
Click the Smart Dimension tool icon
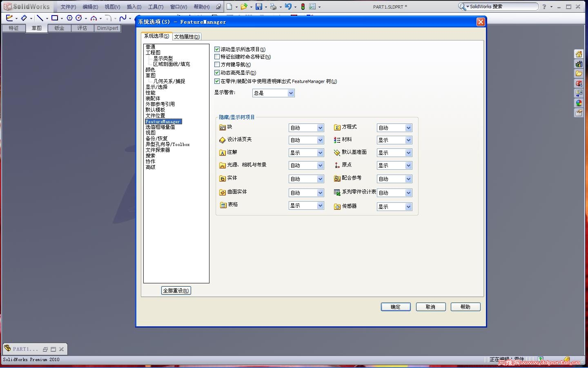(24, 18)
